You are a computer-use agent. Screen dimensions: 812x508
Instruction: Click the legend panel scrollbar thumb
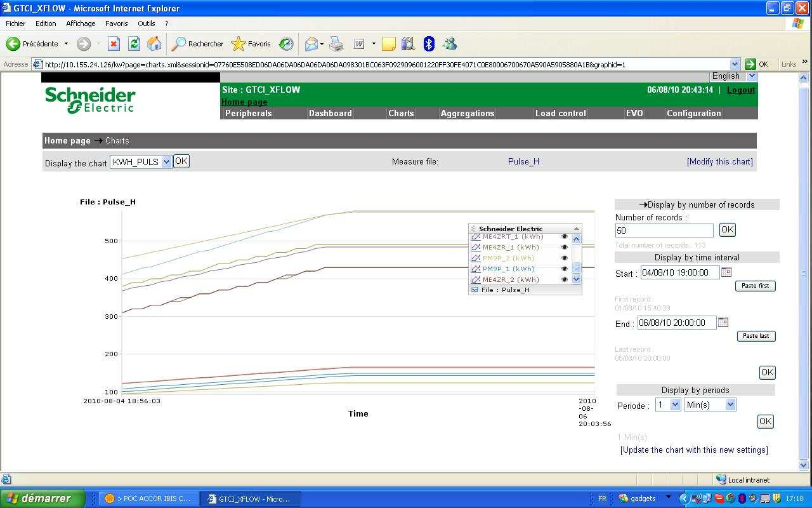coord(576,268)
